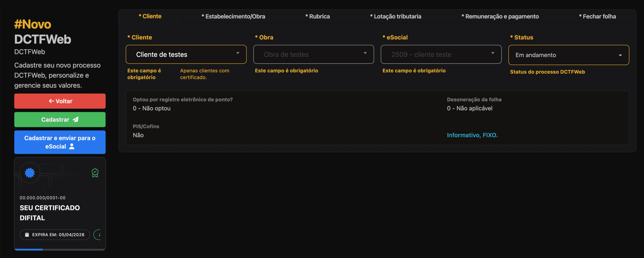644x258 pixels.
Task: Click the cut-off green circle badge on certificate card
Action: click(97, 235)
